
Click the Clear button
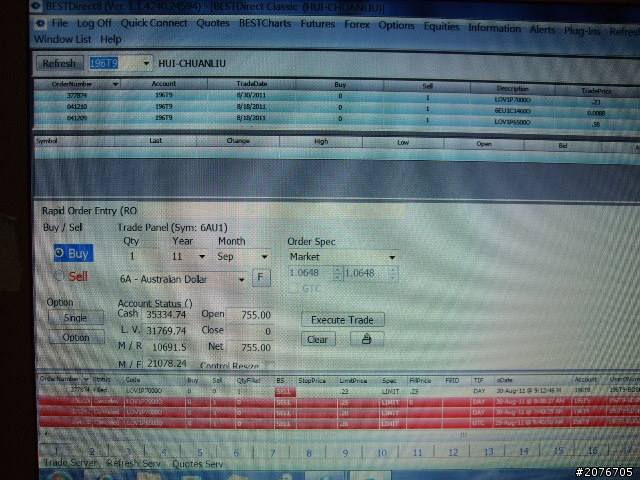318,339
